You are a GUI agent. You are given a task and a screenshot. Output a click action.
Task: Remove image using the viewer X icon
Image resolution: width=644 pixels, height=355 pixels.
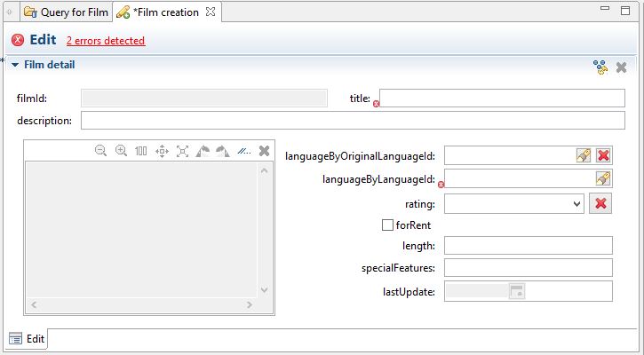pos(264,151)
